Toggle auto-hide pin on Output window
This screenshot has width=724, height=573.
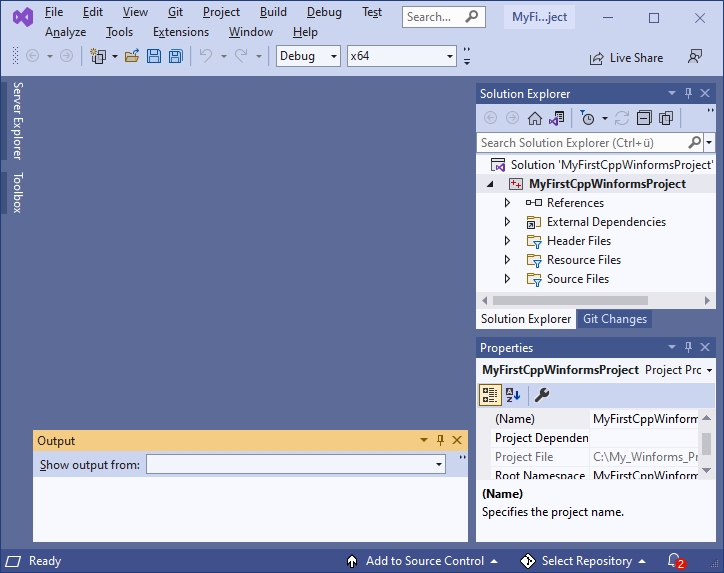(440, 440)
